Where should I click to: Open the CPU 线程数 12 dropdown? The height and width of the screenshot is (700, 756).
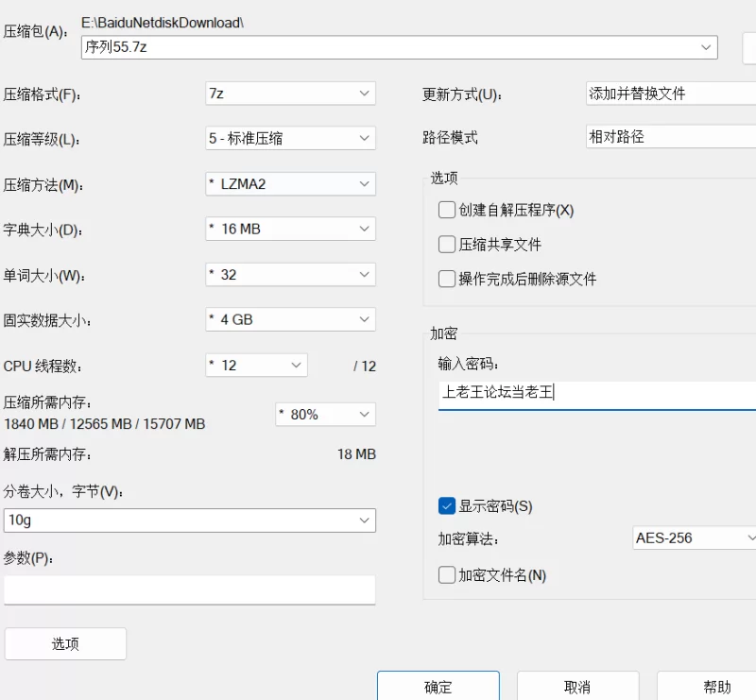coord(256,365)
